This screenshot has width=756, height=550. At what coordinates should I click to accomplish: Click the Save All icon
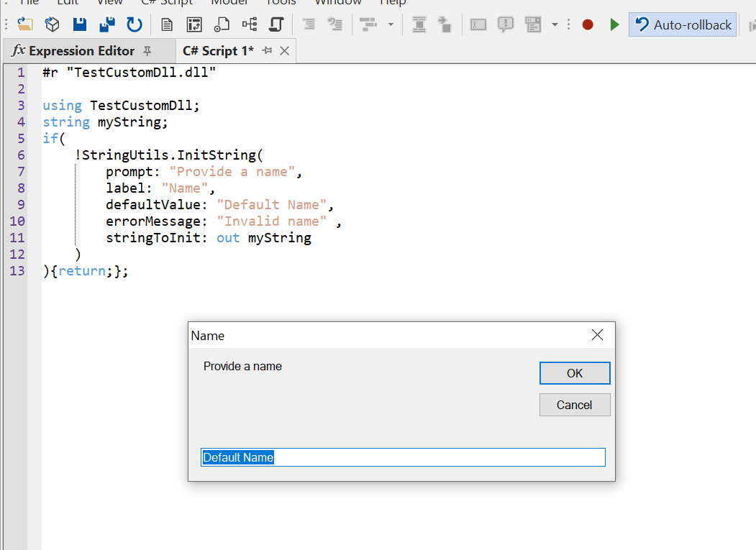[x=108, y=24]
